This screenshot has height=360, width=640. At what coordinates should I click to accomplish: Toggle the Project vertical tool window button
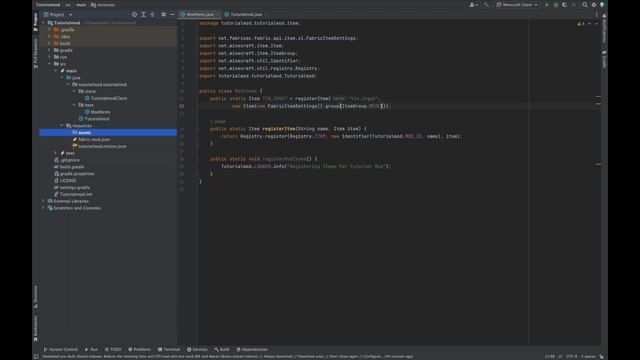[36, 22]
